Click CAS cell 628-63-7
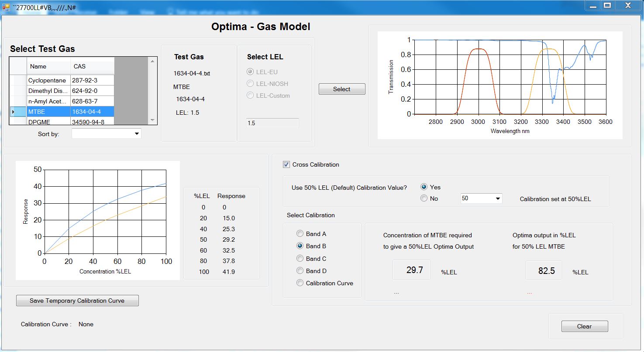 pyautogui.click(x=93, y=101)
